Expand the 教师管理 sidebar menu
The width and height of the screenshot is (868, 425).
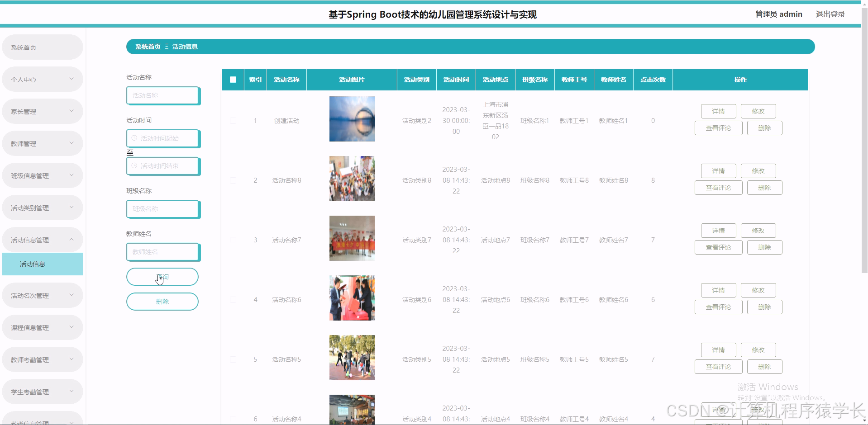[x=43, y=143]
